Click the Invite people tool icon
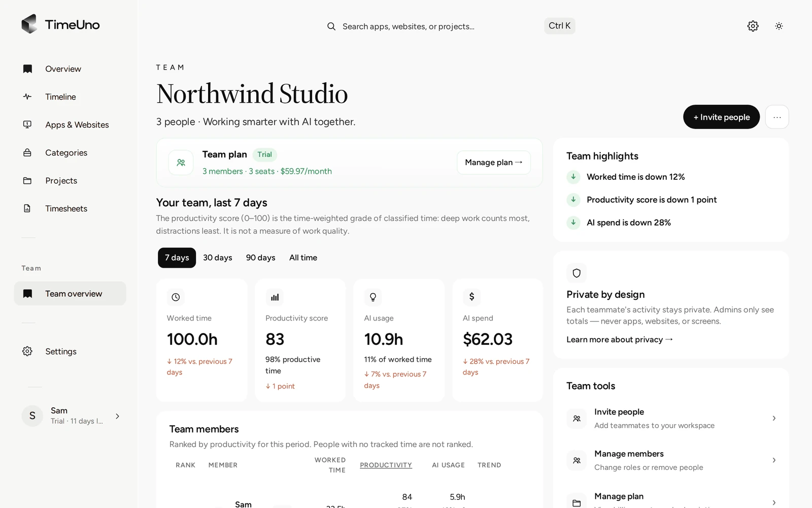The image size is (812, 508). [577, 419]
